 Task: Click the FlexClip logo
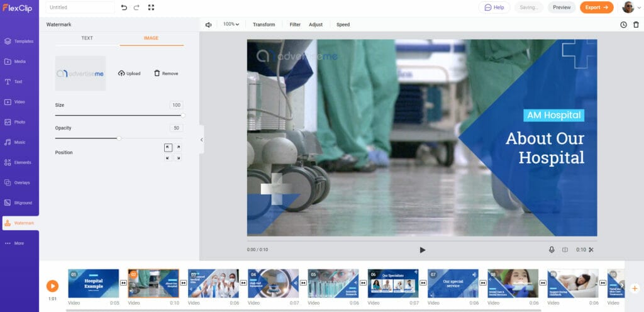[x=17, y=8]
